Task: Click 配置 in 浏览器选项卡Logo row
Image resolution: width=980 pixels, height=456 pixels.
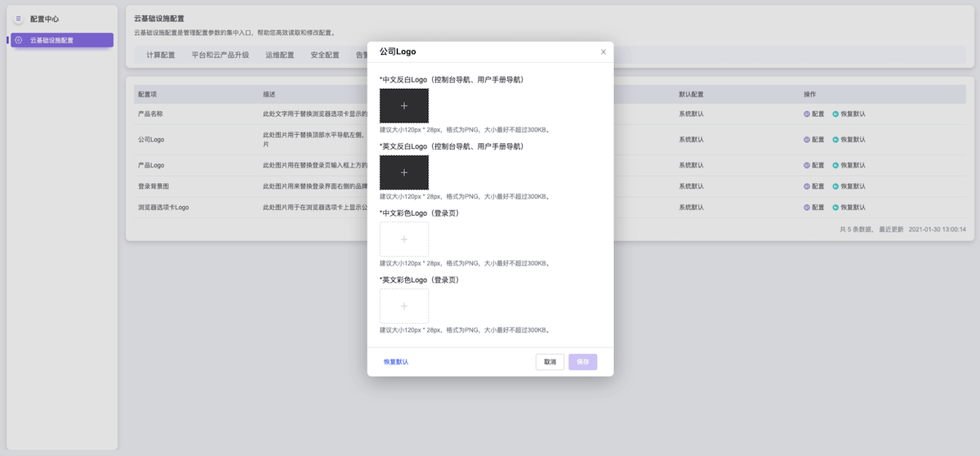Action: coord(817,208)
